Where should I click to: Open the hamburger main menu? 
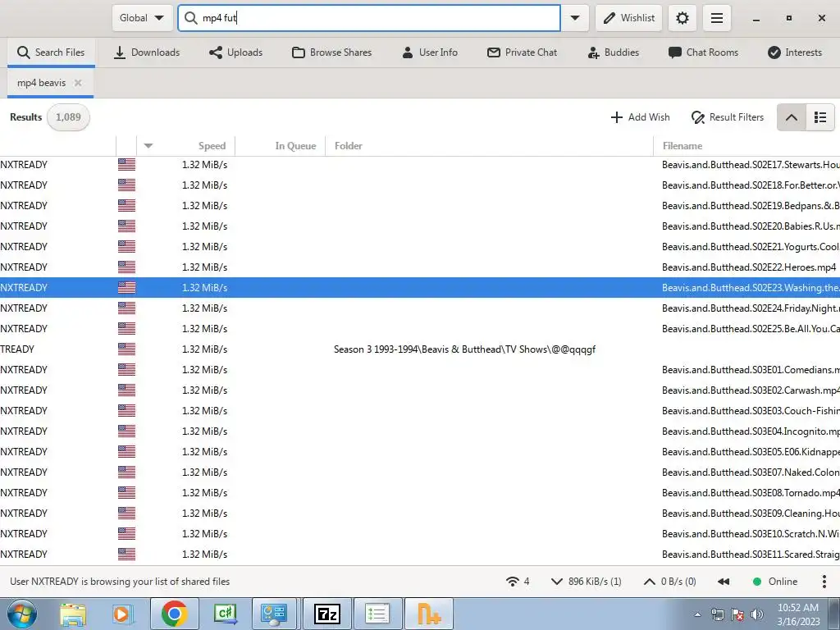click(x=717, y=18)
